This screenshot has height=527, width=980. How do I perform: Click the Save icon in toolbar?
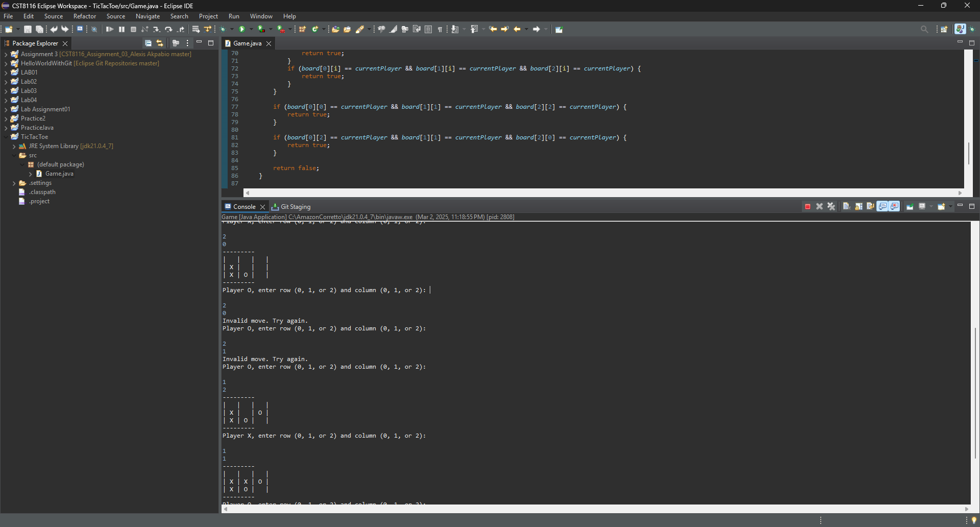[x=28, y=30]
